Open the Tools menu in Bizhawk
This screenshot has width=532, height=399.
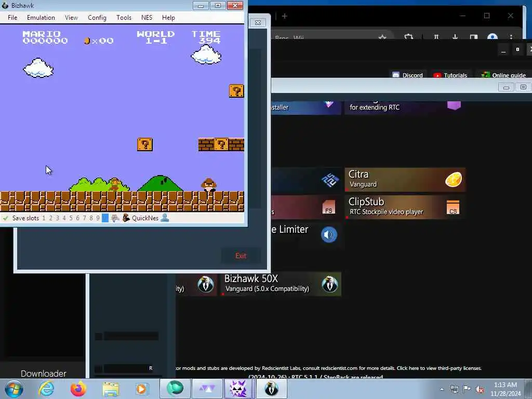click(x=124, y=18)
